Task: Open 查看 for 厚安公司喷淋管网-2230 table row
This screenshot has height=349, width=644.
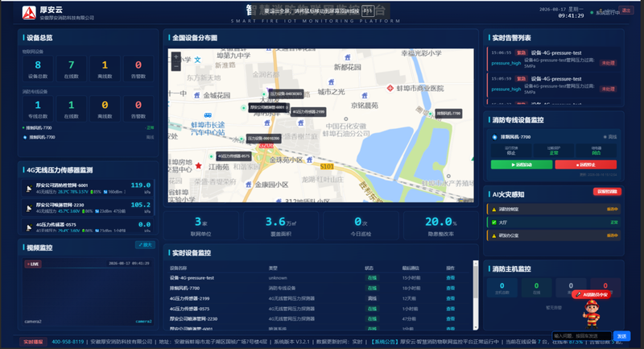Action: click(x=451, y=318)
